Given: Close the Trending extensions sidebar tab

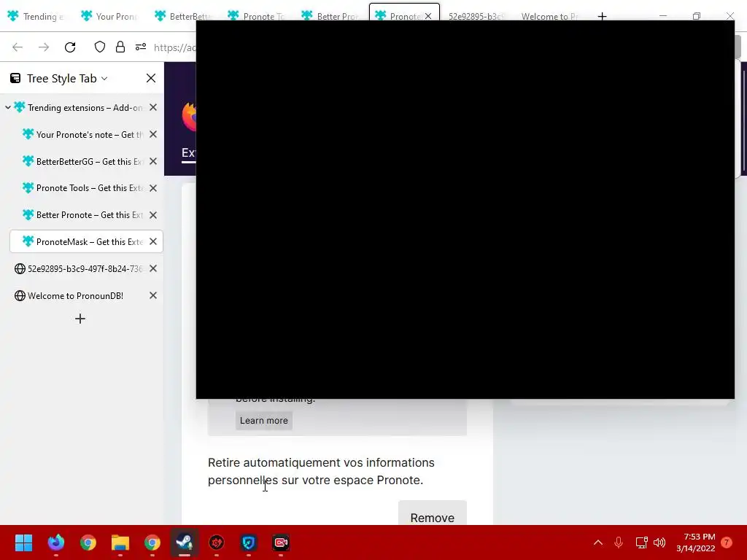Looking at the screenshot, I should coord(153,108).
